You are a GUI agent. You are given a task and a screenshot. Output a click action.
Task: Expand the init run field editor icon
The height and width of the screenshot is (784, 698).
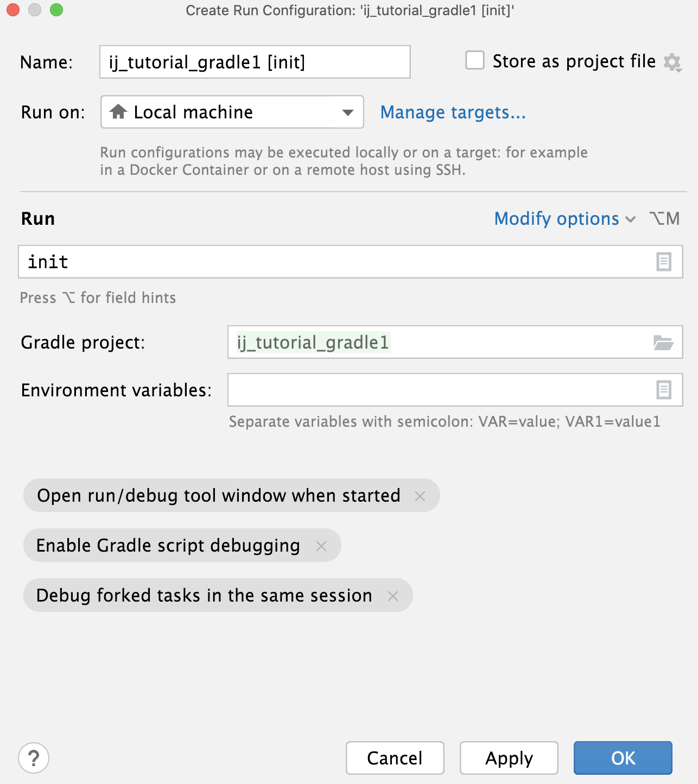(x=663, y=262)
